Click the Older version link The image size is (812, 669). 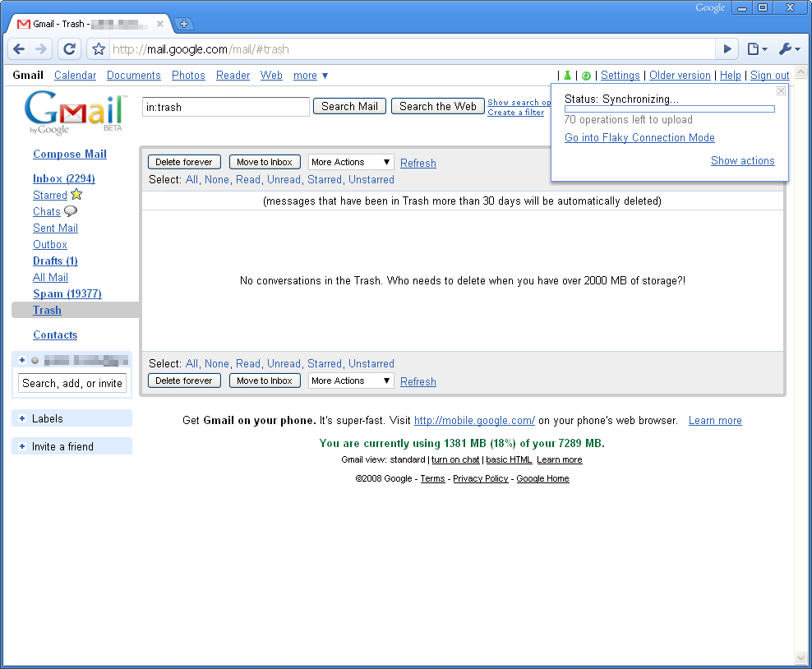pos(680,76)
